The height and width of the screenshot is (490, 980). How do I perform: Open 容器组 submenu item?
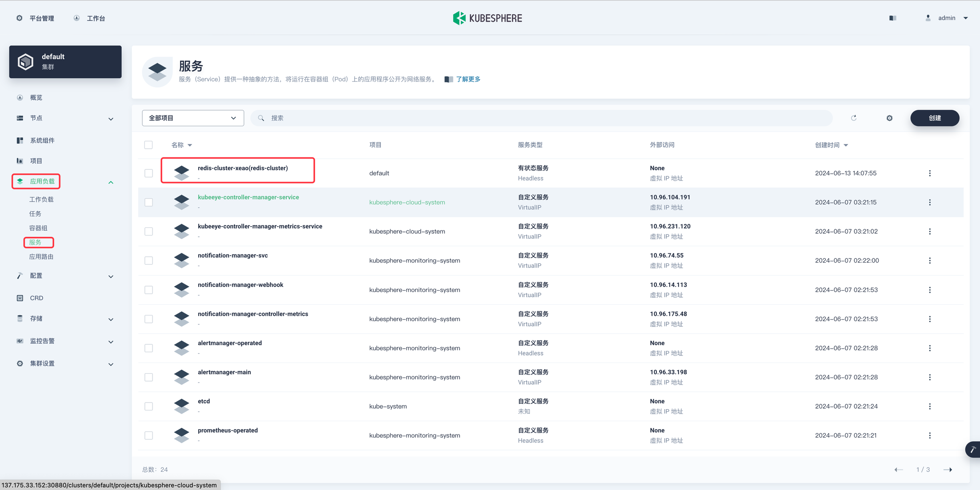click(x=38, y=228)
